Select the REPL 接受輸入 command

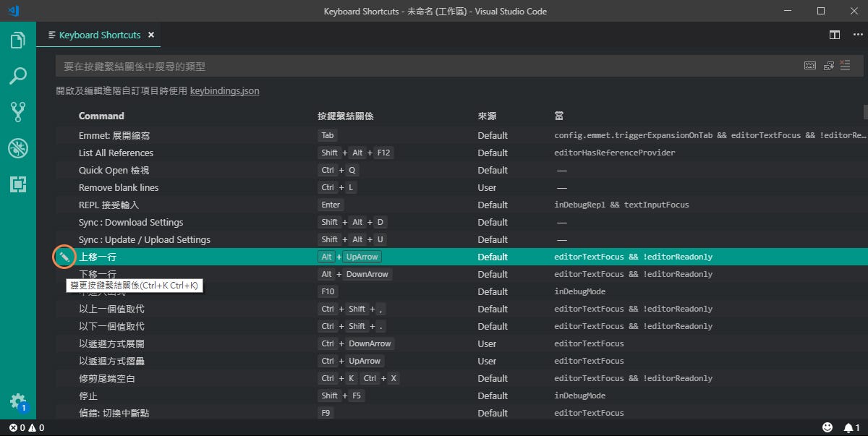(109, 205)
